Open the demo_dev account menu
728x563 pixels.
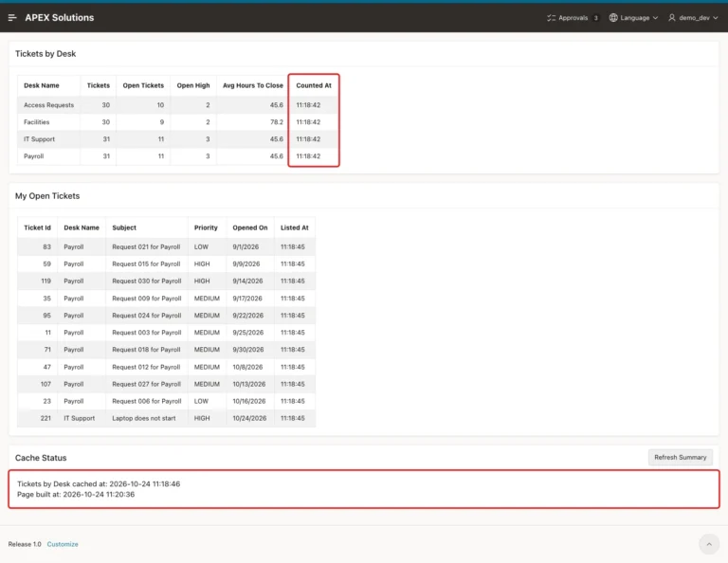pyautogui.click(x=693, y=18)
